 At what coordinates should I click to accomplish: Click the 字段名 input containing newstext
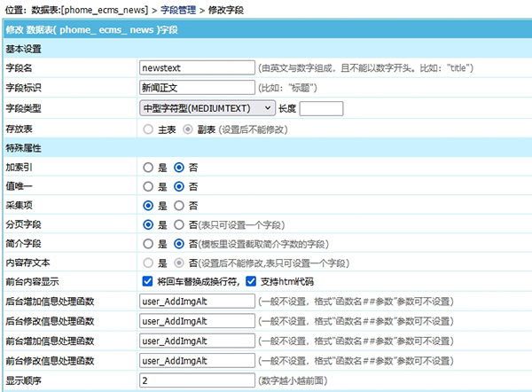click(x=197, y=68)
